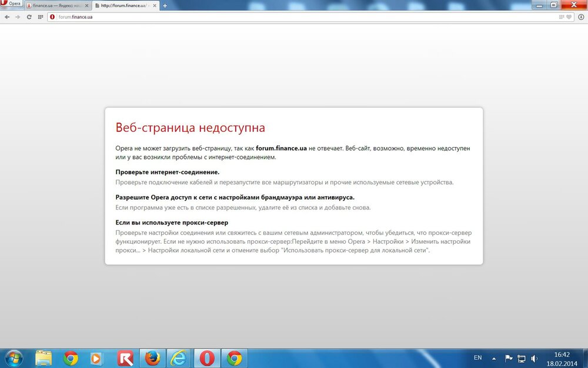This screenshot has width=588, height=368.
Task: Open the Windows Start menu
Action: coord(13,357)
